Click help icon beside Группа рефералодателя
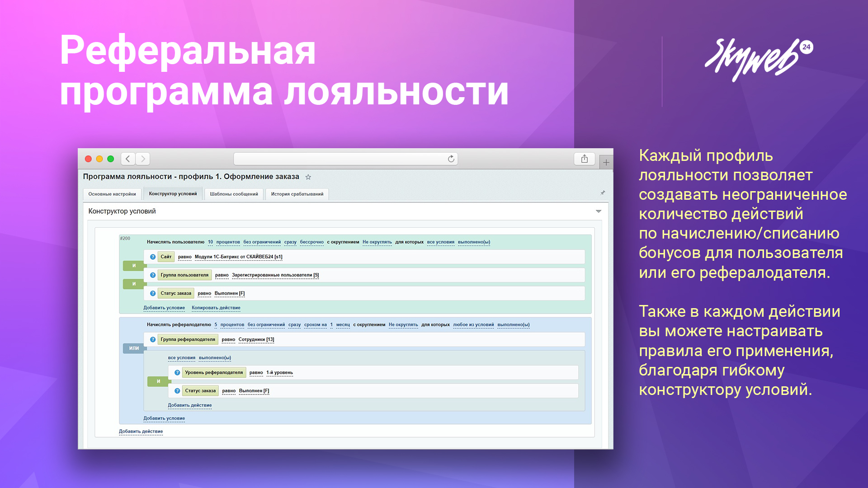 coord(153,339)
